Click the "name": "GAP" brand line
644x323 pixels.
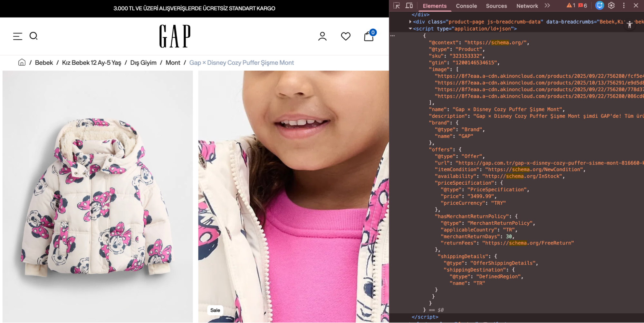454,136
